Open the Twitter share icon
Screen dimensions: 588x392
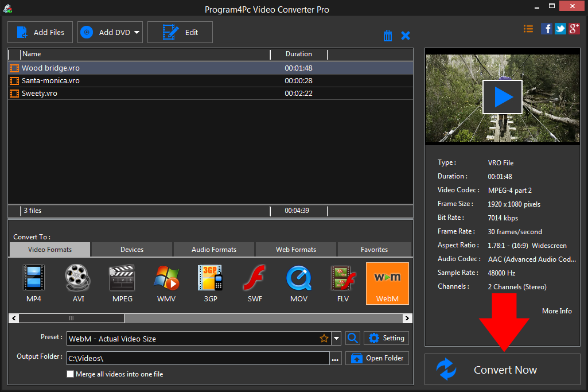tap(560, 29)
